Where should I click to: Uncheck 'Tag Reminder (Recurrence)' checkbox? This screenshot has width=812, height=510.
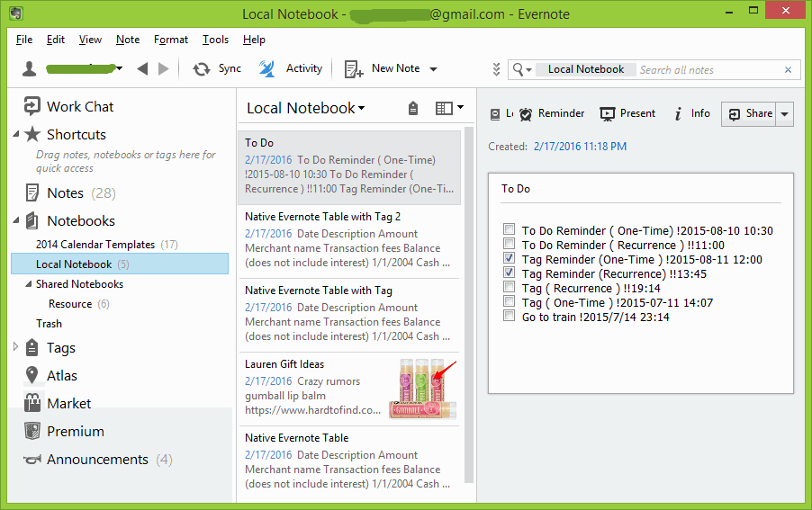509,273
